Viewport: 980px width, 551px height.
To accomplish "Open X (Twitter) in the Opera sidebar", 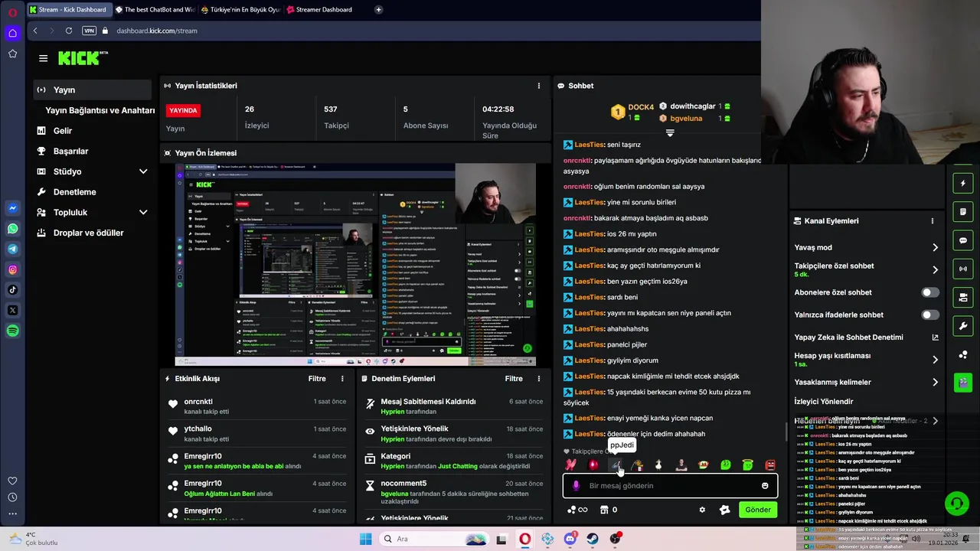I will (12, 310).
